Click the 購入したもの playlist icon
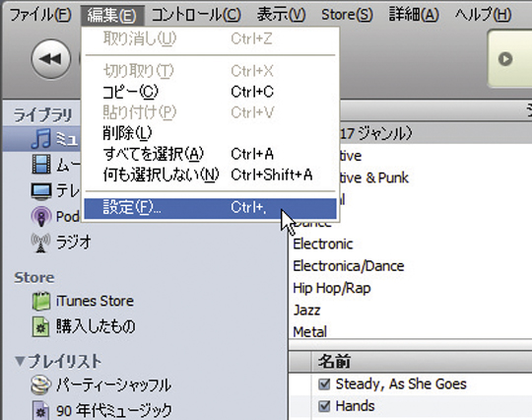This screenshot has height=420, width=532. click(40, 326)
